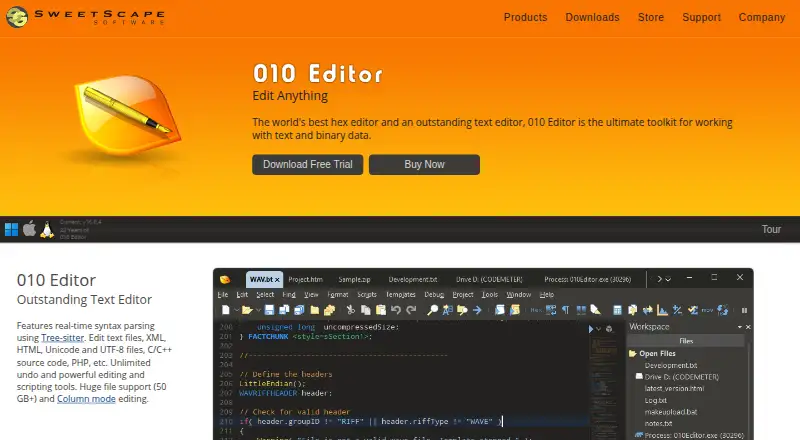Click the Hex edit mode icon
The width and height of the screenshot is (800, 440).
[x=536, y=310]
